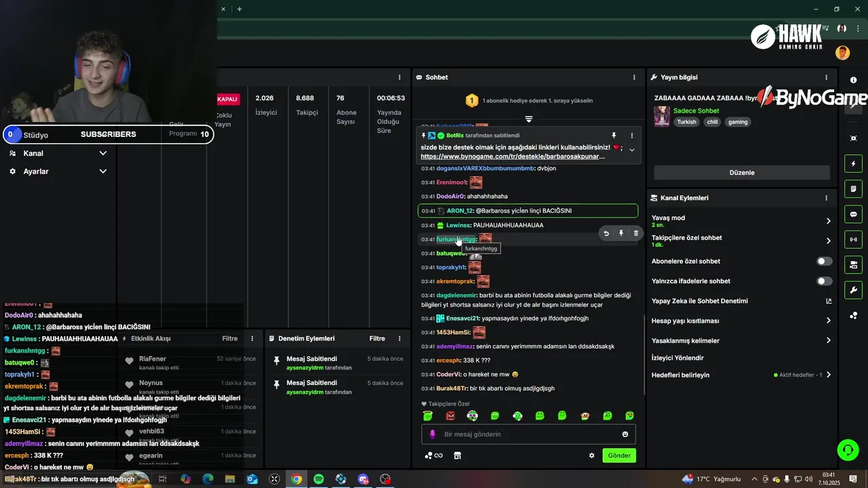Open the info icon in the right sidebar
The height and width of the screenshot is (488, 868).
[x=853, y=80]
